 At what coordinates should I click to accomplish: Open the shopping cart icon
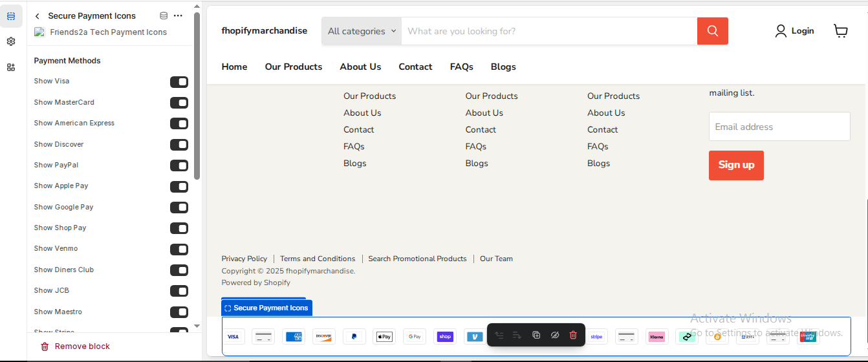pos(840,31)
